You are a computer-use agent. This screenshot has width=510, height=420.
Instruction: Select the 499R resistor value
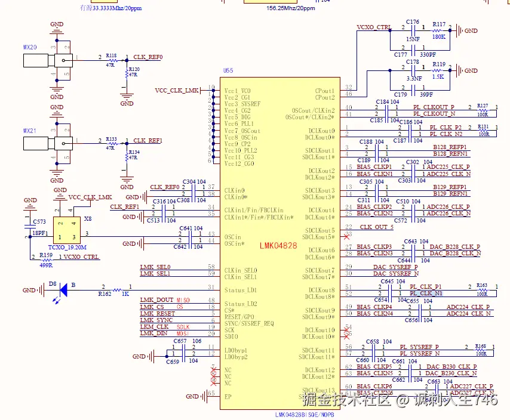tap(46, 265)
